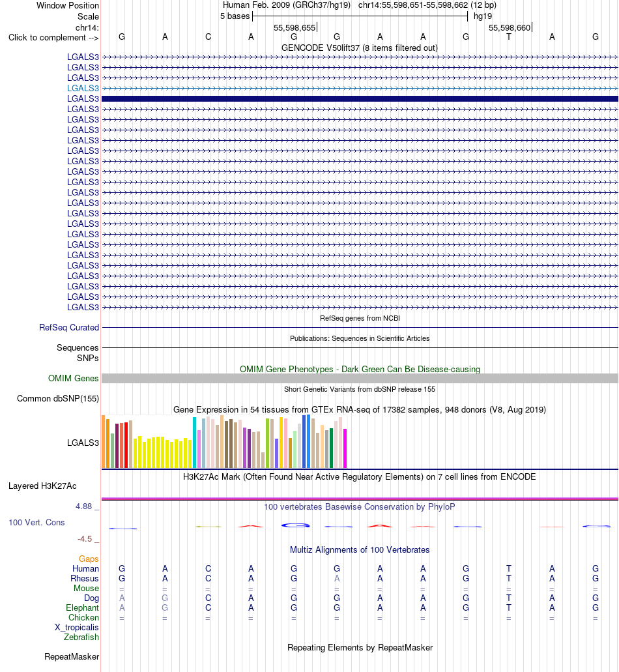Open Multiz Alignments of 100 Vertebrates title
Viewport: 619px width, 672px height.
[x=360, y=550]
